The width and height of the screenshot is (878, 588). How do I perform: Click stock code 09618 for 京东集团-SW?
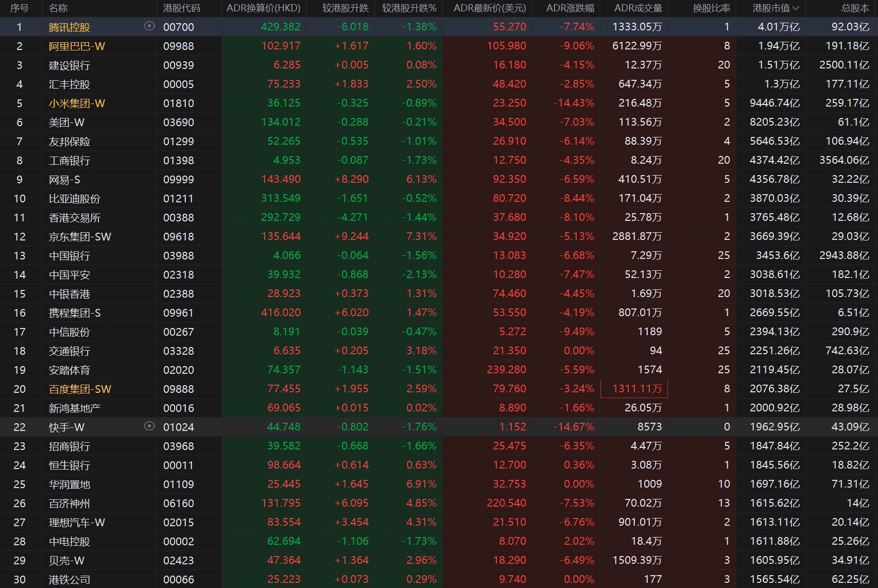pyautogui.click(x=179, y=237)
